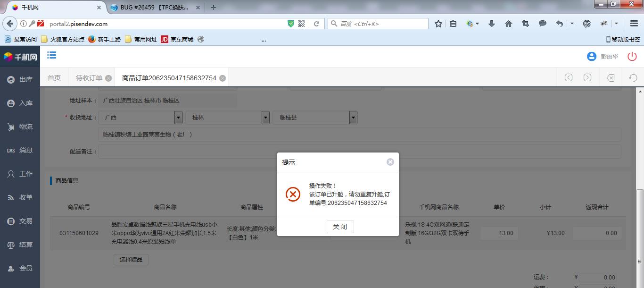Open the 京东商城 bookmark
Viewport: 644px width, 288px height.
(177, 39)
